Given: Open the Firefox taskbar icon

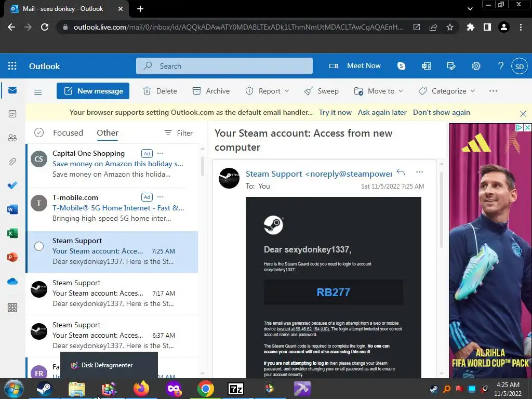Looking at the screenshot, I should (x=141, y=389).
